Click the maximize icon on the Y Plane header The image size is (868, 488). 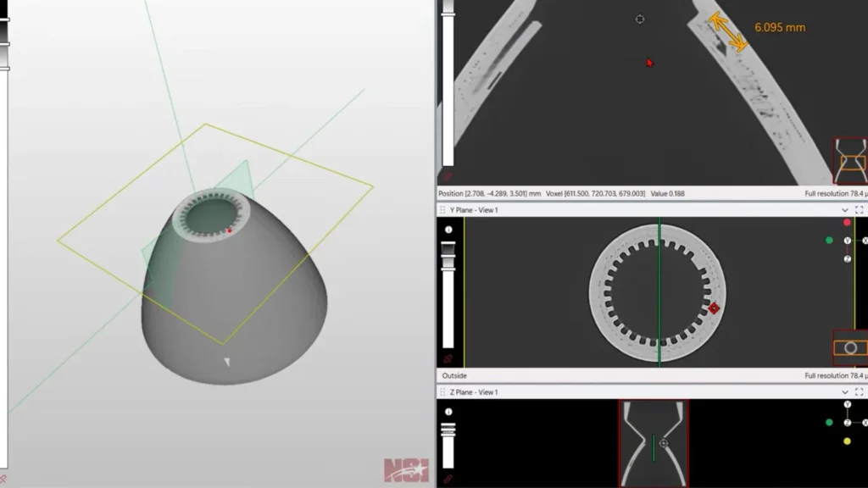tap(861, 209)
